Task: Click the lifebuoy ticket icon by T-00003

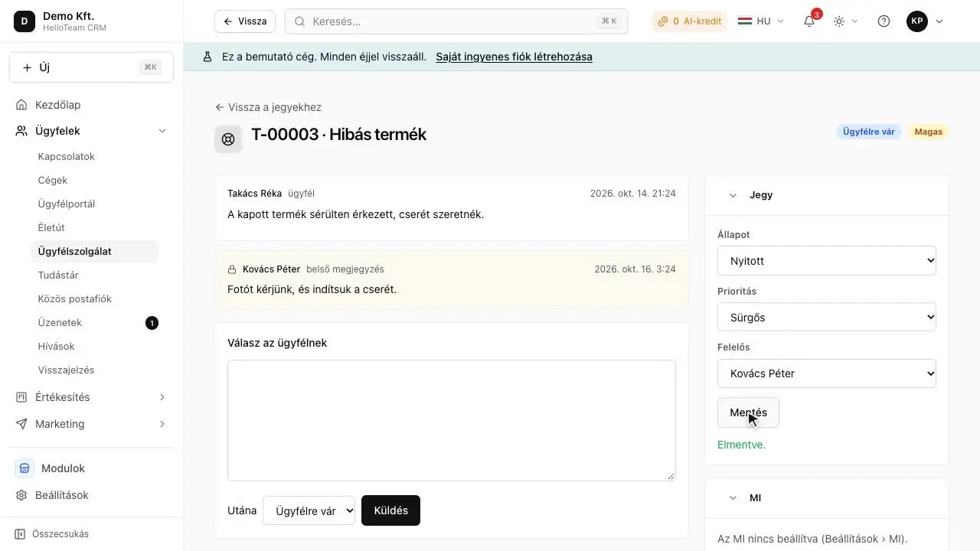Action: point(228,139)
